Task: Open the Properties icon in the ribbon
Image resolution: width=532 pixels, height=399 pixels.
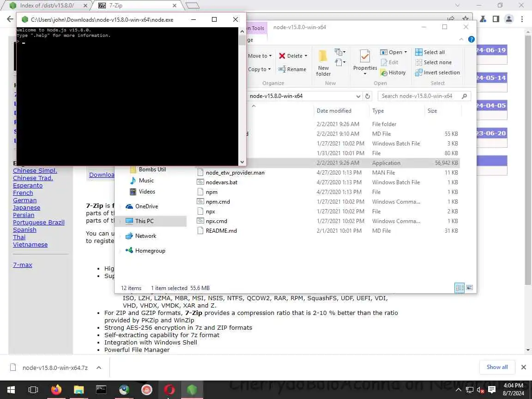Action: click(365, 56)
